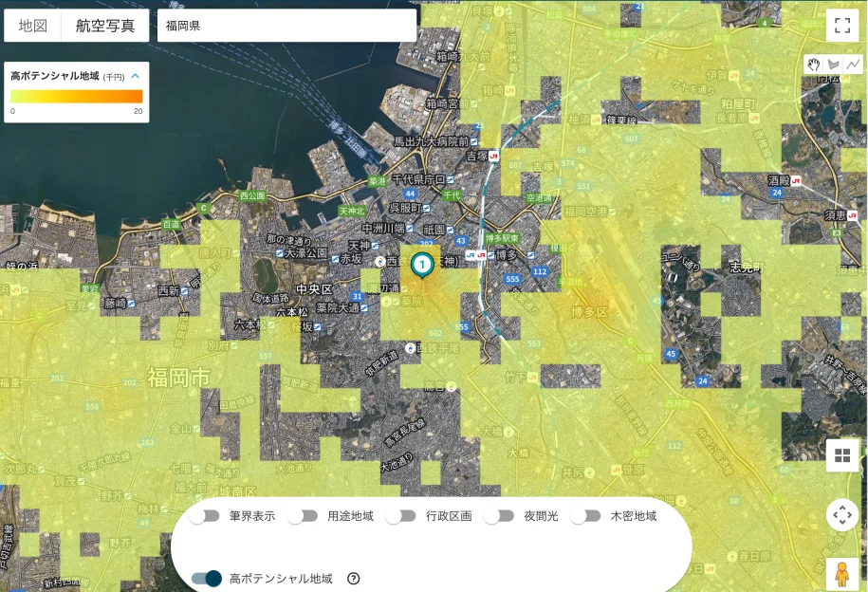Select the polygon drawing tool
Image resolution: width=868 pixels, height=592 pixels.
[834, 65]
